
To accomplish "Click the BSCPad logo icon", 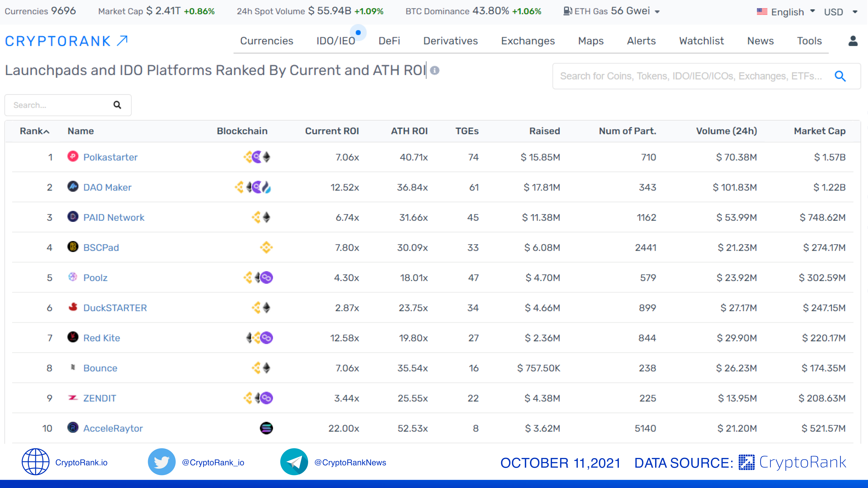I will click(73, 246).
